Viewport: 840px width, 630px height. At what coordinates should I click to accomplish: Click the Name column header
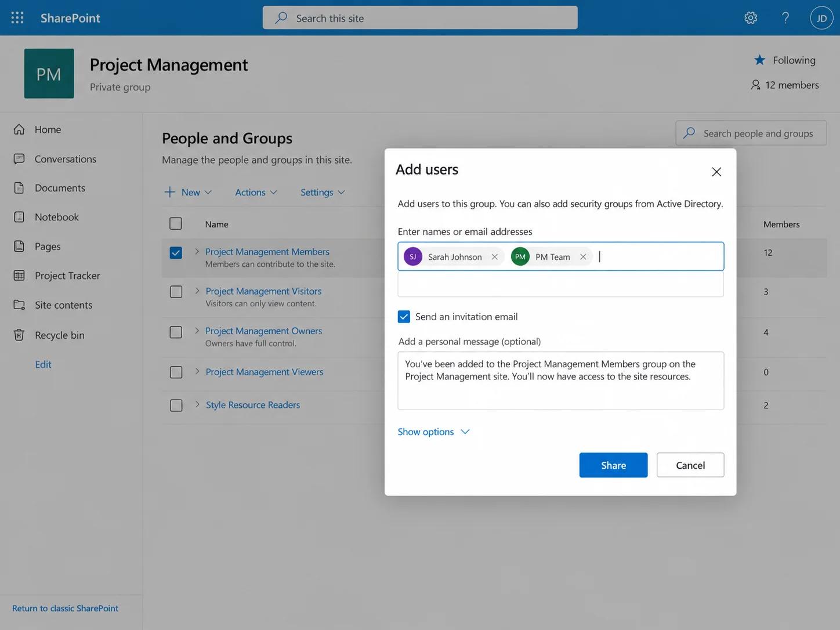point(216,224)
